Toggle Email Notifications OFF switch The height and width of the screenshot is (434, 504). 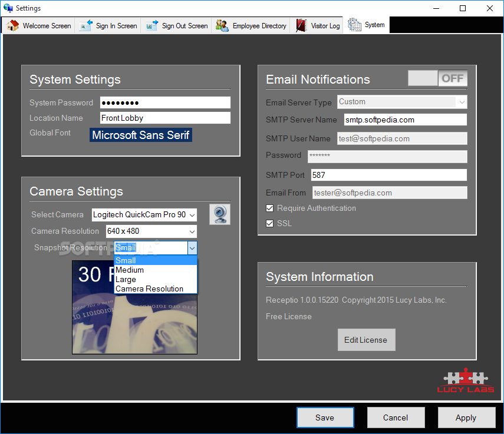(x=437, y=78)
